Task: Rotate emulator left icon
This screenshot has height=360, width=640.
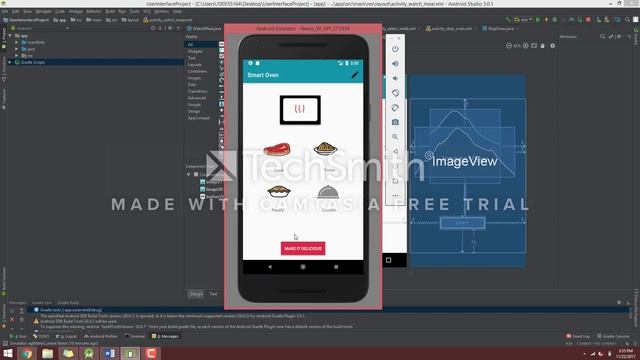Action: 395,93
